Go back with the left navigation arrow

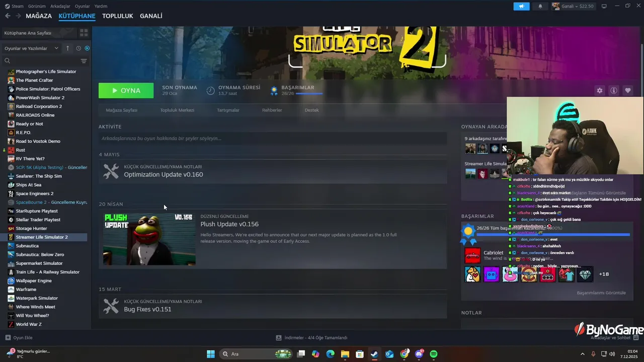pyautogui.click(x=8, y=16)
